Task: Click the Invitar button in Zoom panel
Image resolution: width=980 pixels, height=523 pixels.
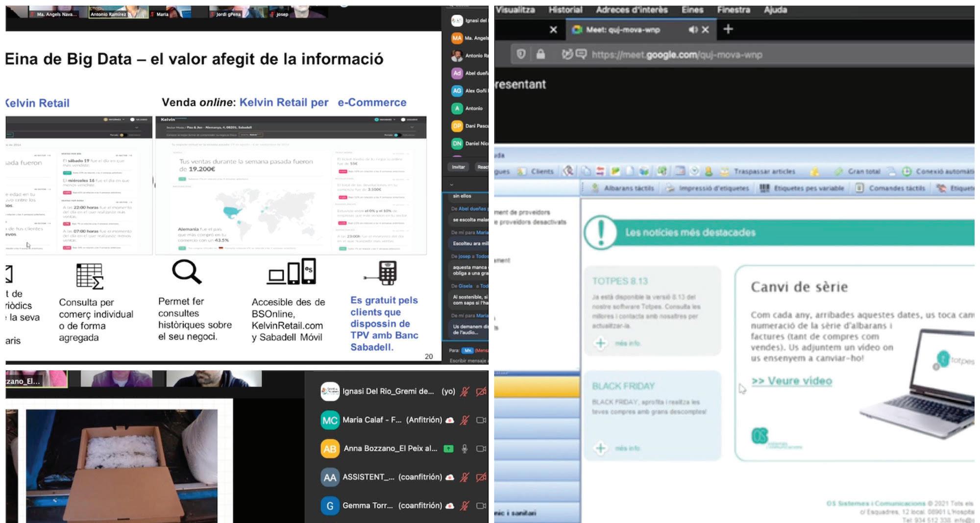Action: [x=458, y=167]
